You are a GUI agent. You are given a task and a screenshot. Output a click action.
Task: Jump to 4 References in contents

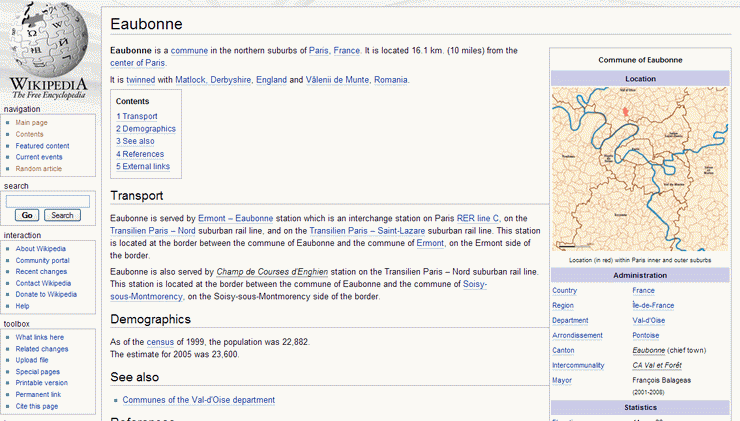point(140,154)
